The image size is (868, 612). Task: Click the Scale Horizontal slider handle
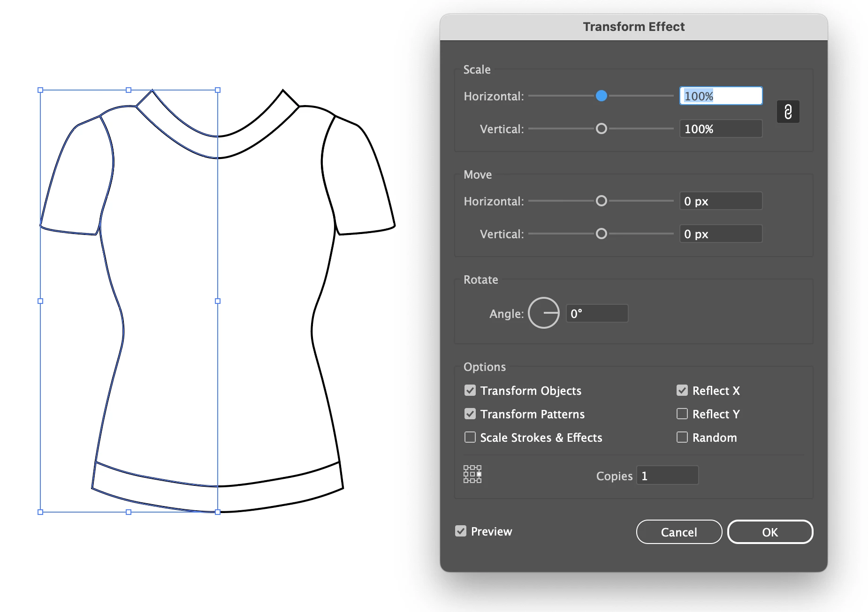[x=602, y=96]
